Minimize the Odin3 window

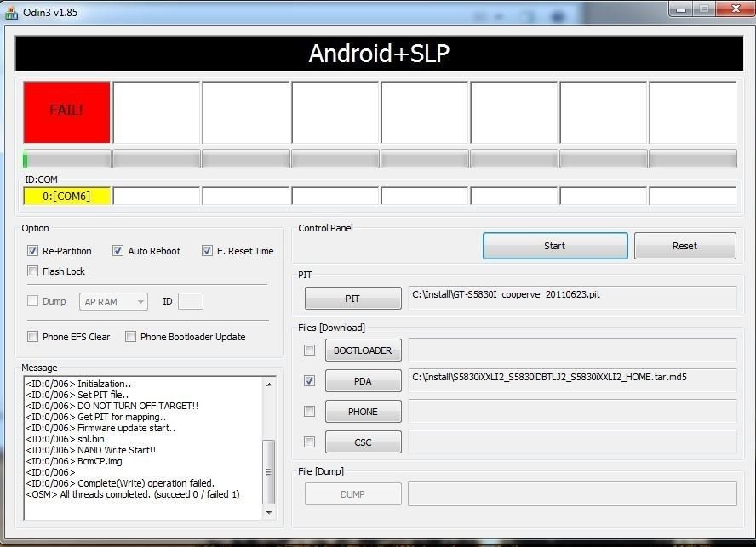(681, 9)
